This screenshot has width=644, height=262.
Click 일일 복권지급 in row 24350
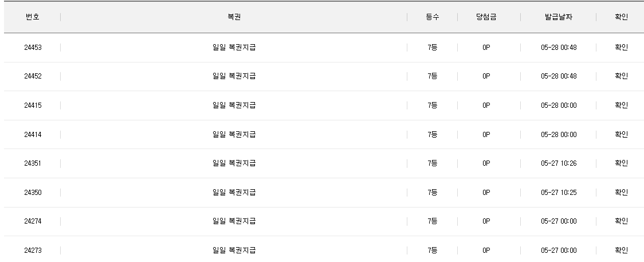(234, 192)
